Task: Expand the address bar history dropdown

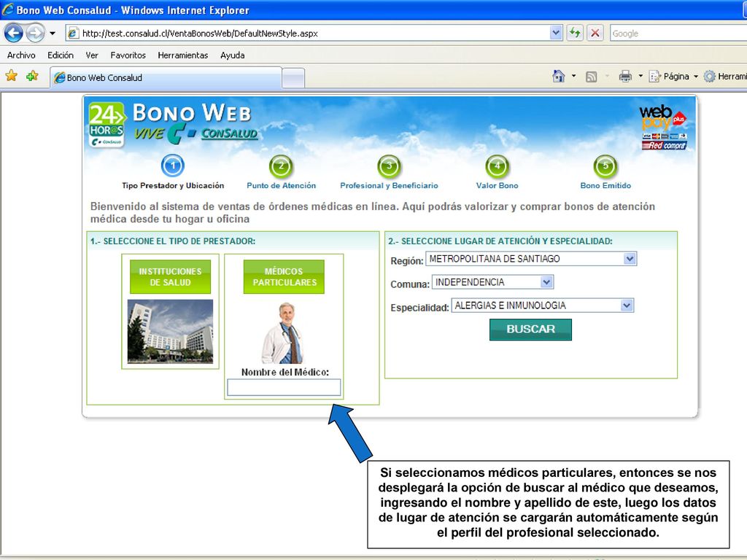Action: 556,33
